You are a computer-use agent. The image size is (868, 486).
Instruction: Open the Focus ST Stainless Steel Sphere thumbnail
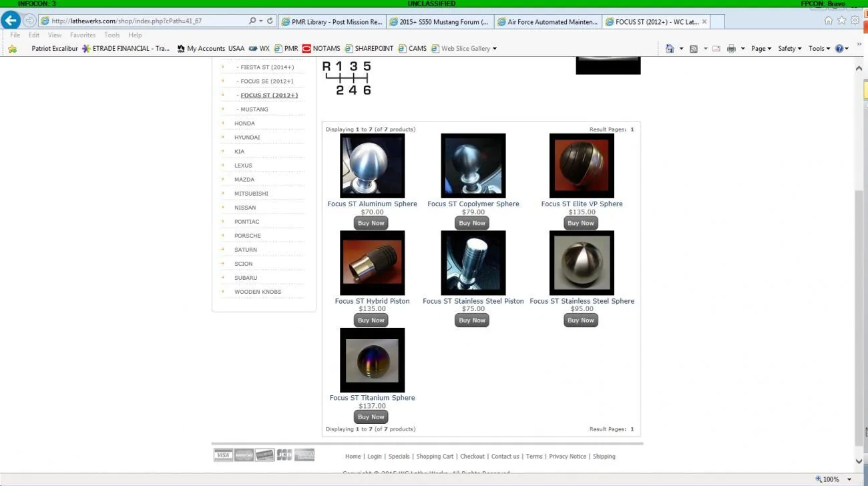point(582,263)
